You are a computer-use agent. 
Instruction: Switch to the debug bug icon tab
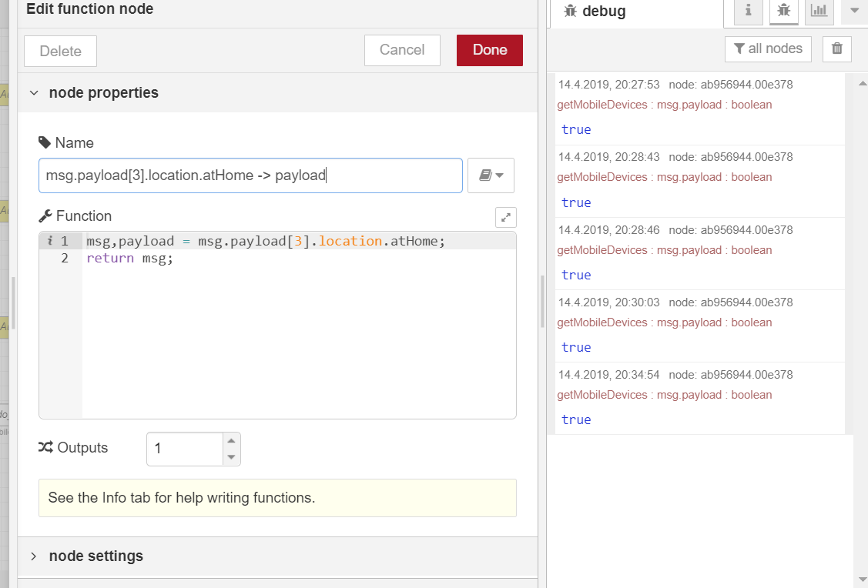(x=784, y=11)
